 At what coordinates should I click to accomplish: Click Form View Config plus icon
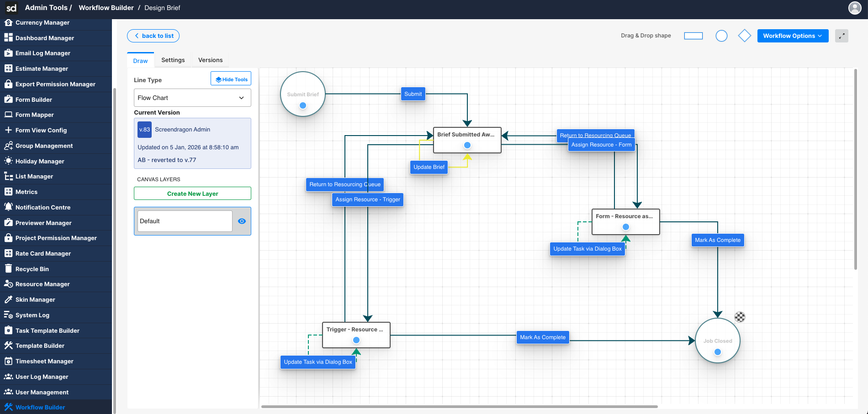click(x=8, y=130)
